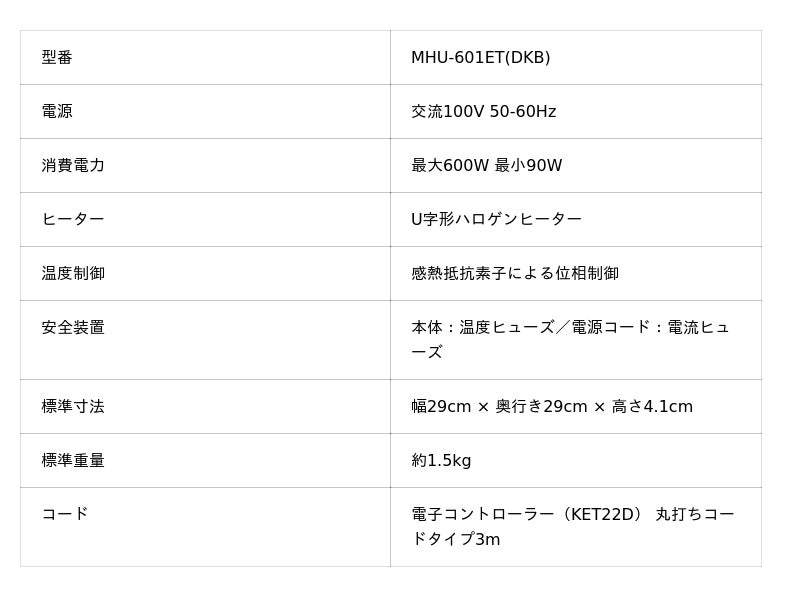Click the 消費電力 label
800x597 pixels.
[x=73, y=166]
